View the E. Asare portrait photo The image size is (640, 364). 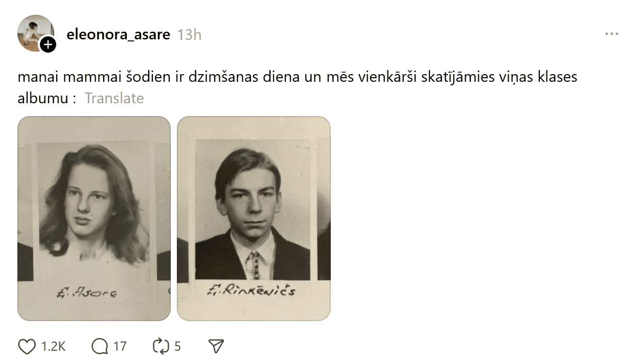(x=94, y=218)
